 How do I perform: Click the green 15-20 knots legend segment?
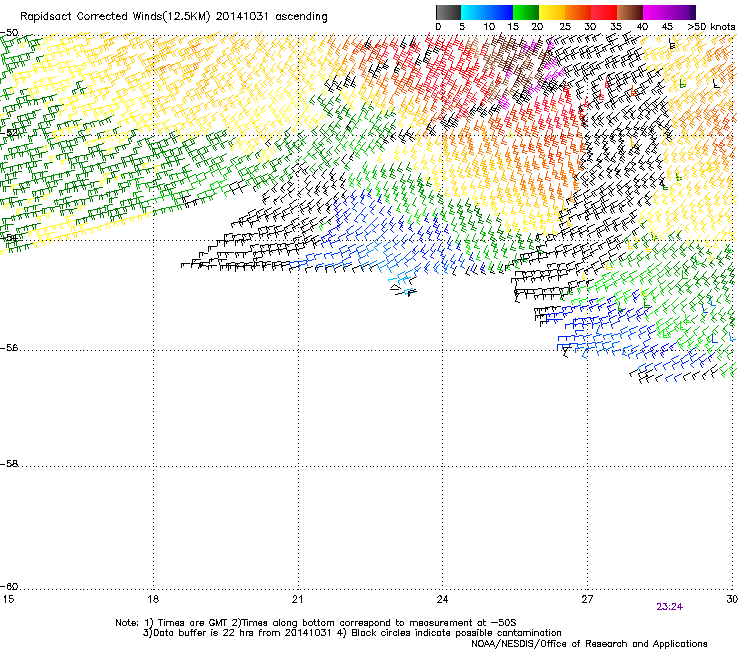coord(526,12)
